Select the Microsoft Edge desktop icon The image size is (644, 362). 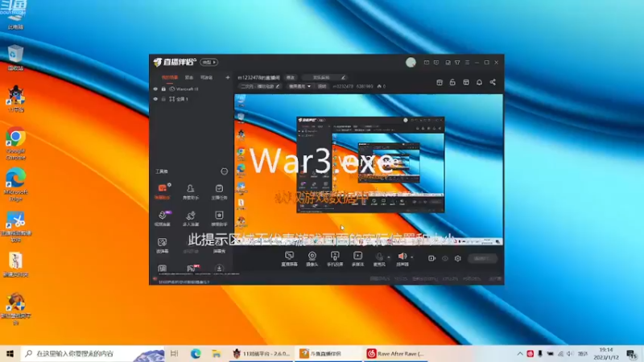[x=15, y=185]
